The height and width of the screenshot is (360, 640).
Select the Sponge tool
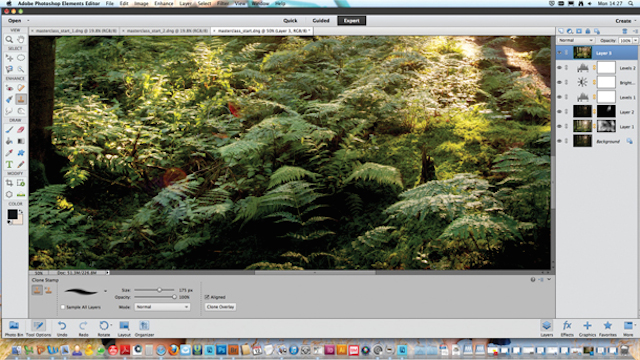coord(21,111)
